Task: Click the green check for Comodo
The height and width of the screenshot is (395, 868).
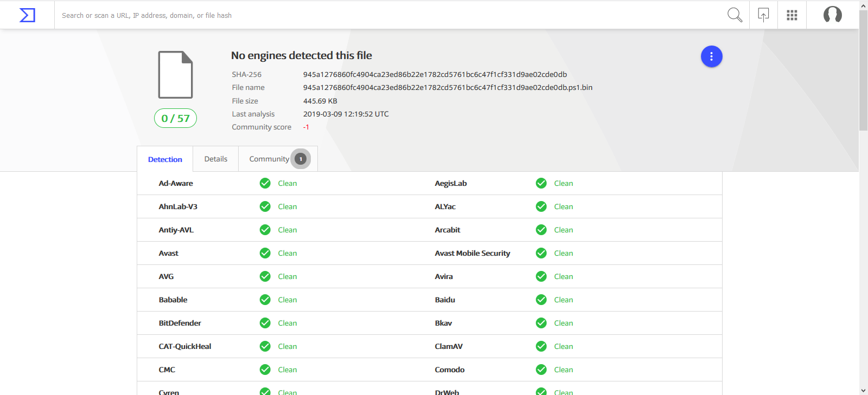Action: click(x=541, y=370)
